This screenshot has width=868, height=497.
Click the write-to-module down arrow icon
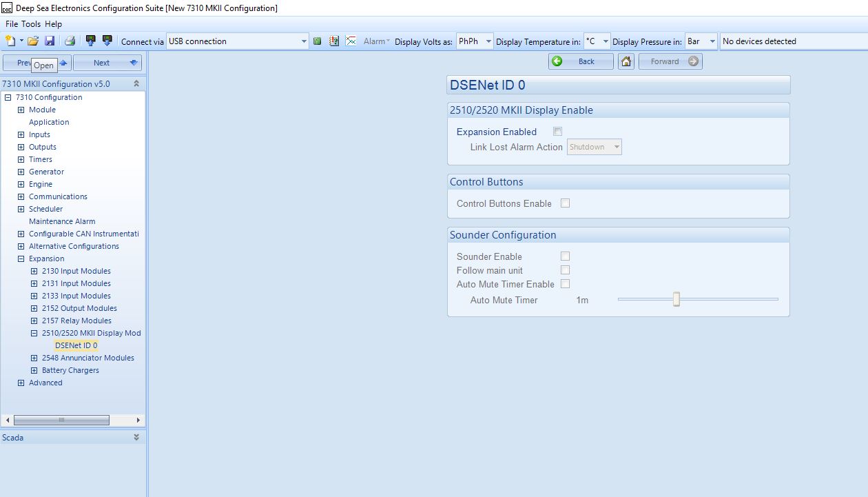(107, 41)
